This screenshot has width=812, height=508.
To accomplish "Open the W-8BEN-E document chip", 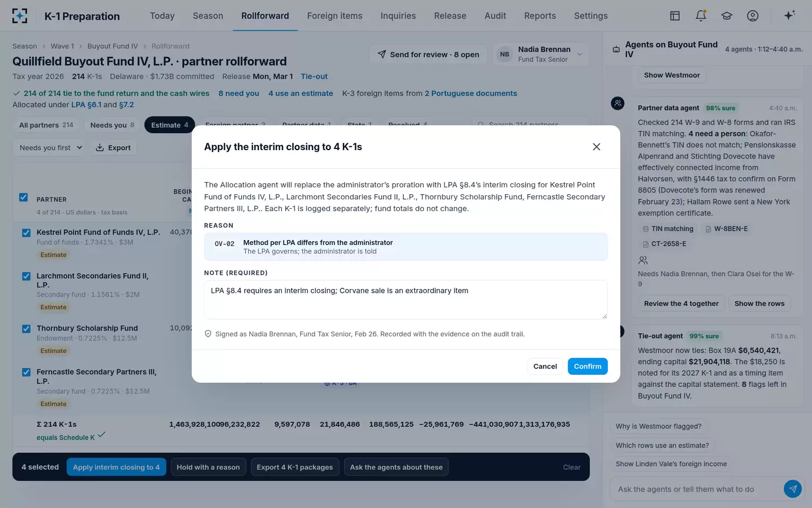I will coord(726,229).
